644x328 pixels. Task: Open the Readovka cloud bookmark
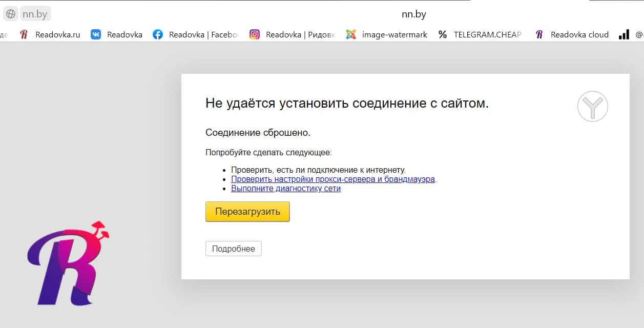click(571, 35)
